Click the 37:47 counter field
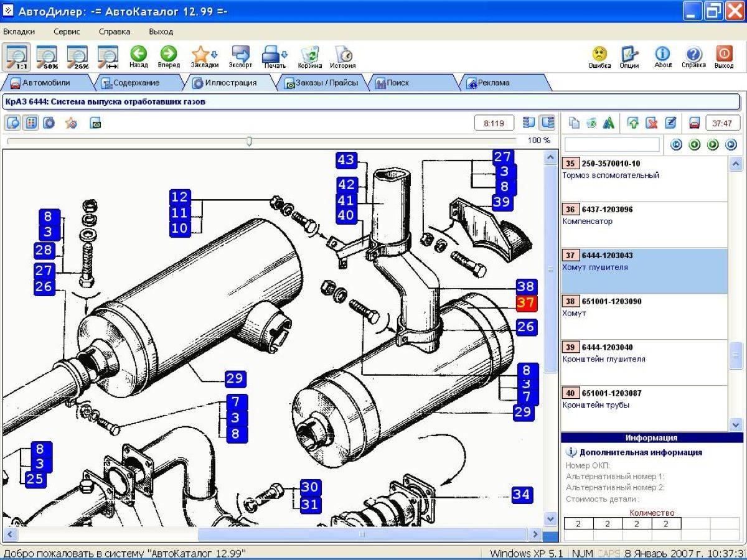The height and width of the screenshot is (560, 747). point(723,123)
